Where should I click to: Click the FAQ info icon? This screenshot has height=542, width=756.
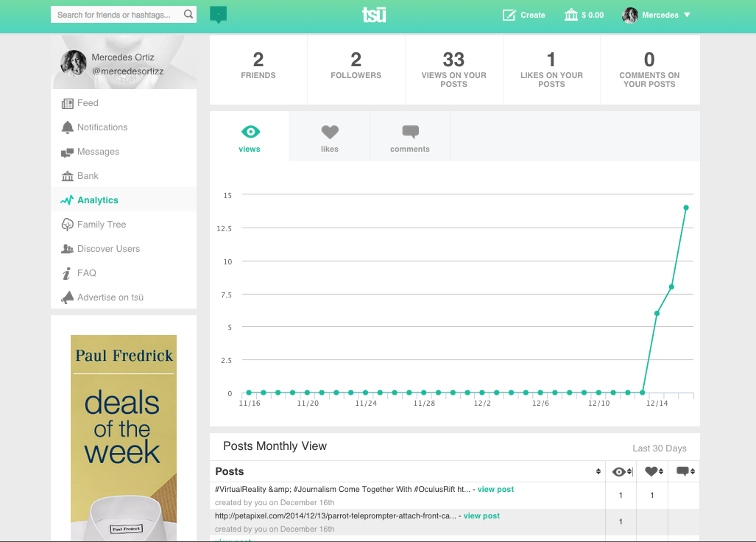(x=66, y=273)
